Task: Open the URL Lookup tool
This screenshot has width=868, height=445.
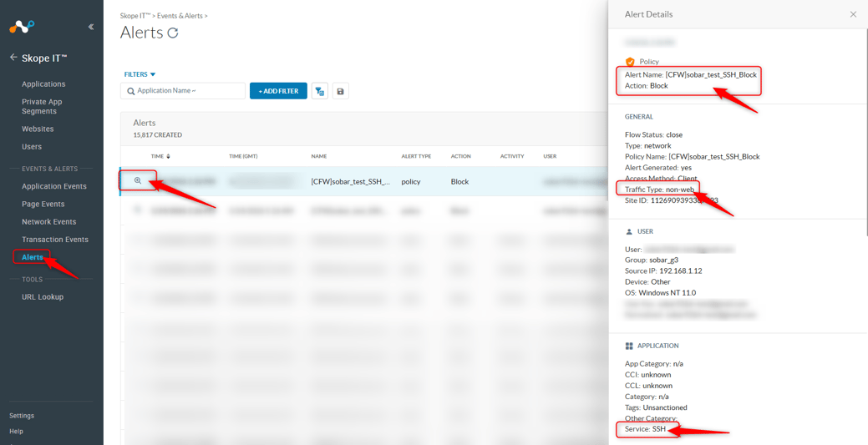Action: 43,297
